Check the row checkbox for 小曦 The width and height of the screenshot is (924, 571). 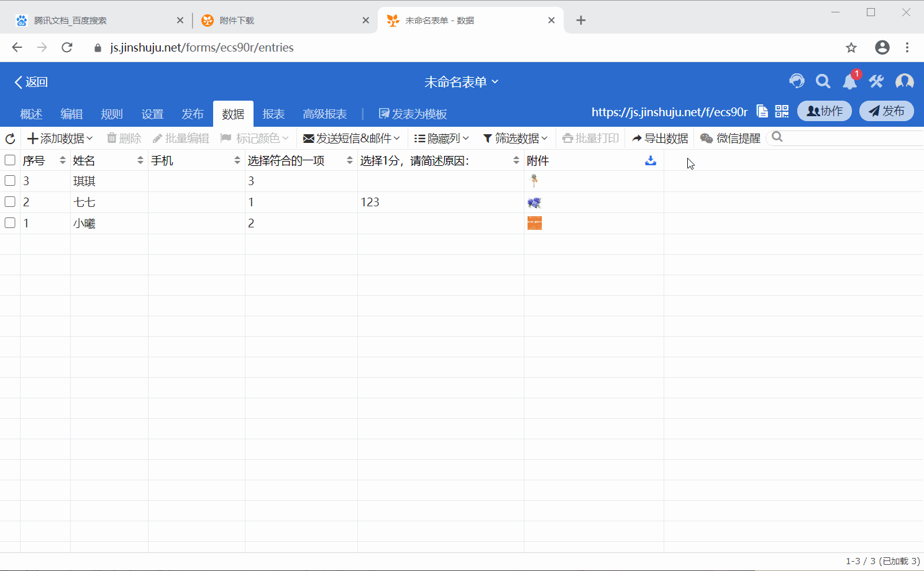(x=10, y=222)
